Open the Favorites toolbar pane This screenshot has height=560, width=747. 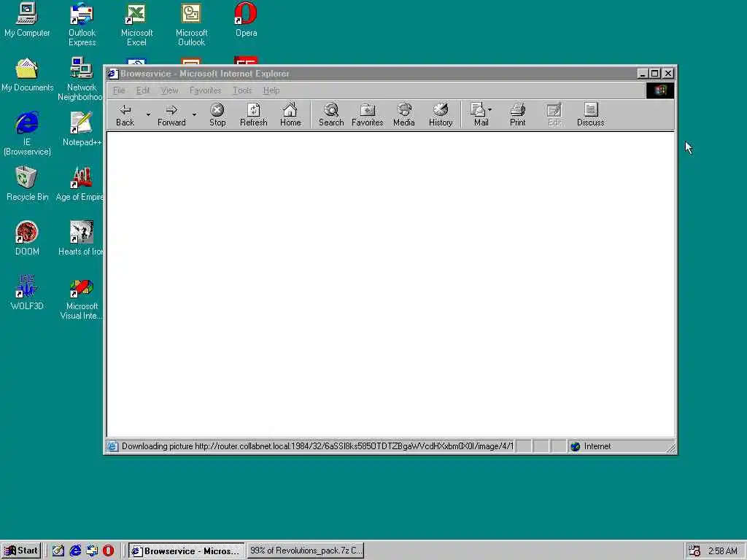click(368, 114)
